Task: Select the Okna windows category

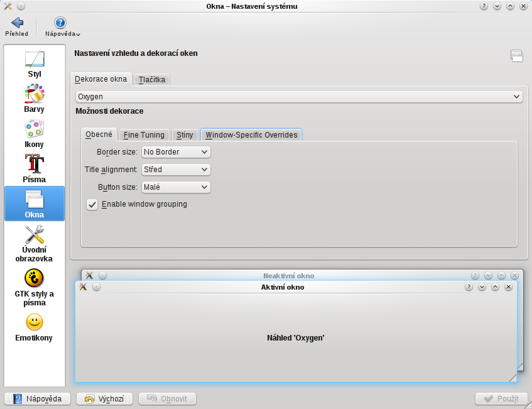Action: tap(35, 204)
